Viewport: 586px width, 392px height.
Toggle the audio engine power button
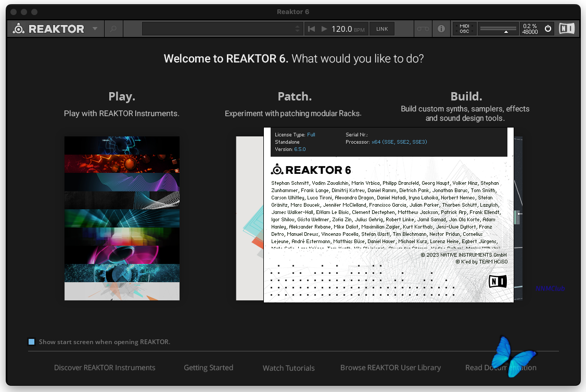[x=548, y=29]
